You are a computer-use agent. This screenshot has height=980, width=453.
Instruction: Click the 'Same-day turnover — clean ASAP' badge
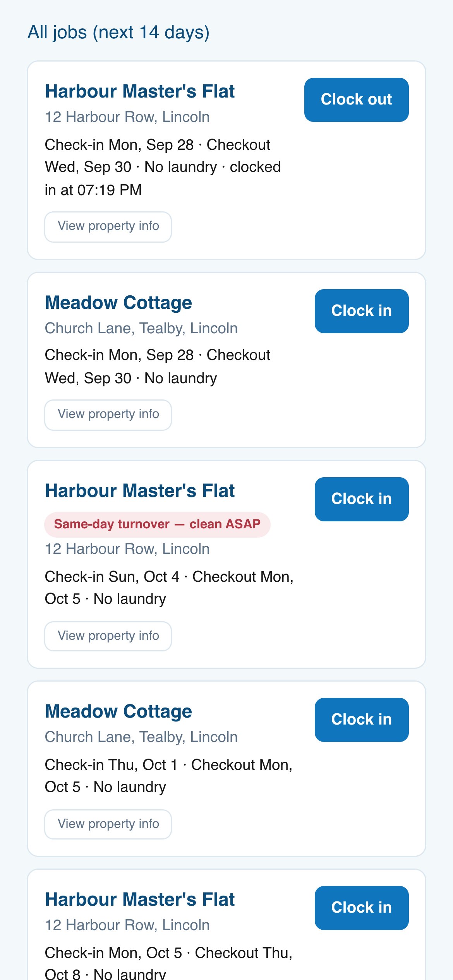click(157, 524)
